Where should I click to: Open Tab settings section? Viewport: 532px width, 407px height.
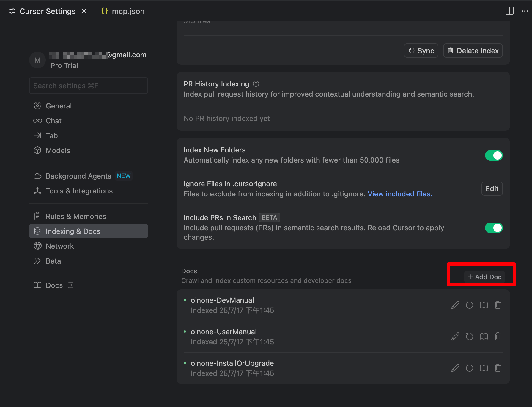pos(89,135)
